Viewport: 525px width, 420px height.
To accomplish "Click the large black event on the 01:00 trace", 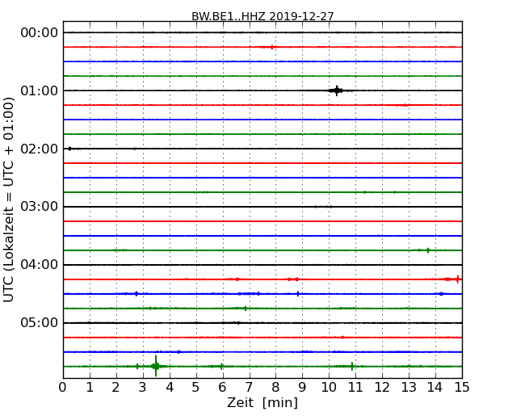I will pyautogui.click(x=337, y=90).
